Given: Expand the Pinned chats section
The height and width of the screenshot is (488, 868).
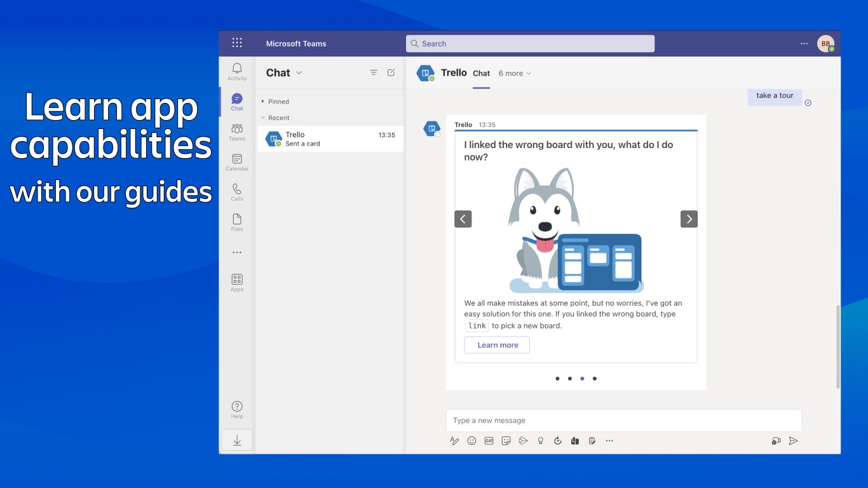Looking at the screenshot, I should pos(275,102).
